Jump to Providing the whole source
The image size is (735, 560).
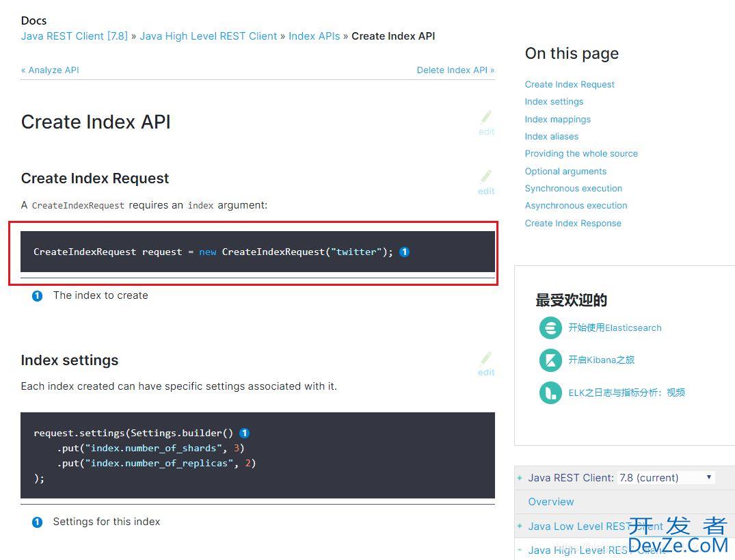(581, 154)
